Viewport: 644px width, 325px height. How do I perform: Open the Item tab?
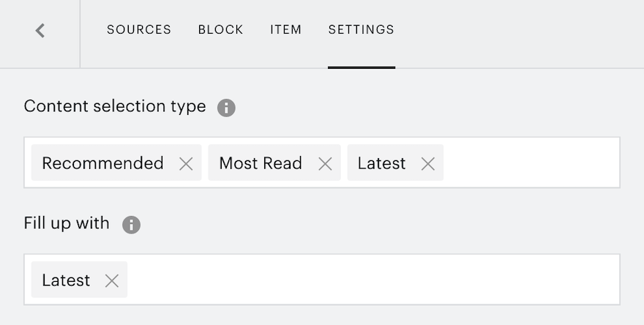286,29
